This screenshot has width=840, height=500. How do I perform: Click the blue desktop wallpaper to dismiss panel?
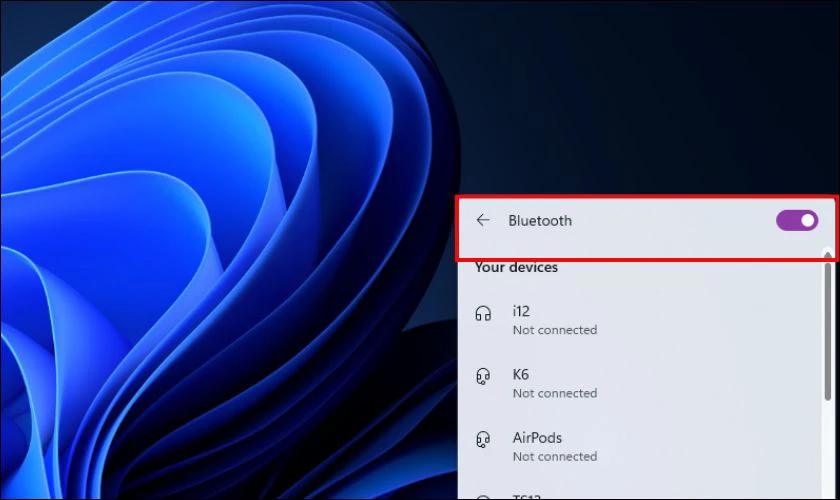pos(200,250)
